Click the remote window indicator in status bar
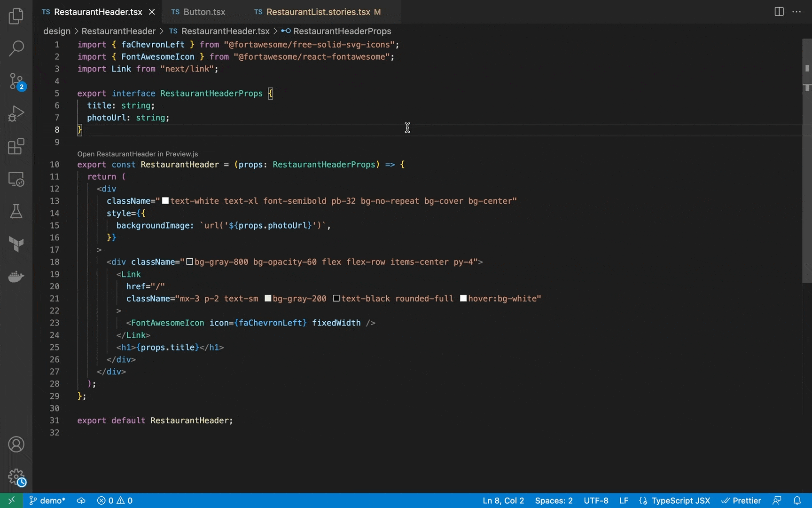 point(11,500)
